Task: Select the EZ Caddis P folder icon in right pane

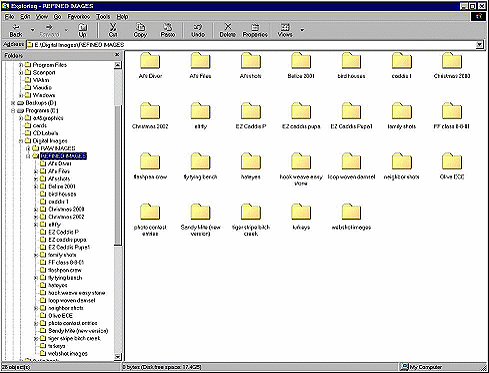Action: pyautogui.click(x=251, y=111)
